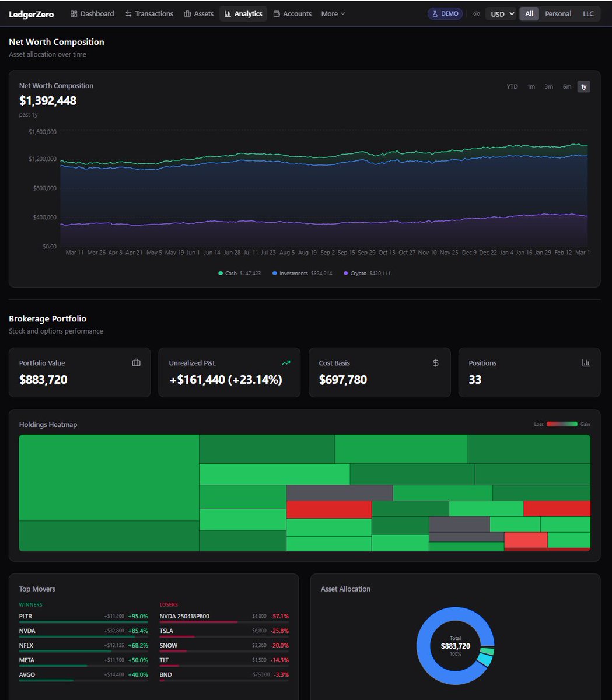The image size is (612, 700).
Task: Click the dollar icon on Cost Basis
Action: click(x=436, y=363)
